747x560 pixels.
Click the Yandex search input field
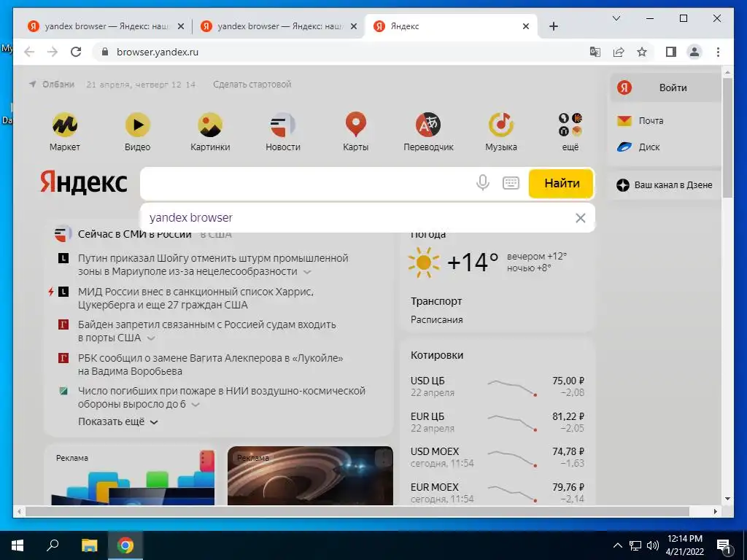point(307,183)
